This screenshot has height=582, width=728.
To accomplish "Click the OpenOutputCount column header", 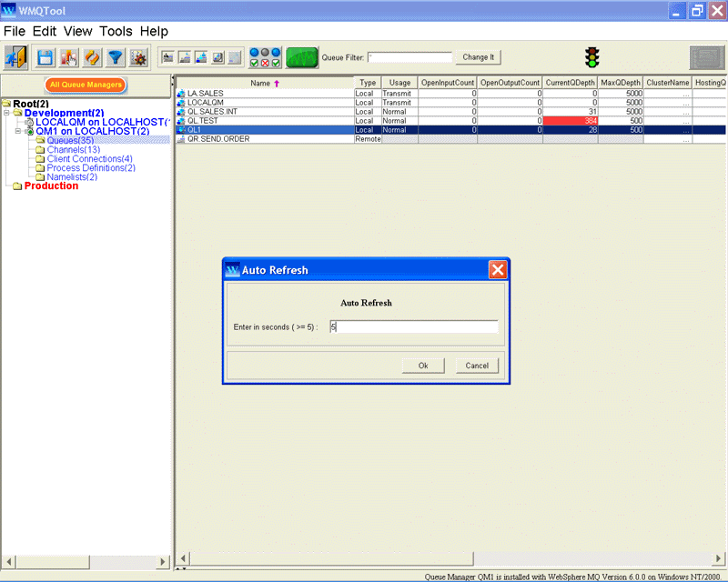I will (510, 83).
